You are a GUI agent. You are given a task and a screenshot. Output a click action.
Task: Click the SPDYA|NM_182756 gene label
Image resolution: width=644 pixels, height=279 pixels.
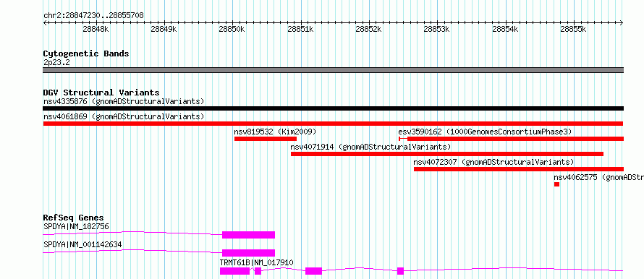click(76, 226)
